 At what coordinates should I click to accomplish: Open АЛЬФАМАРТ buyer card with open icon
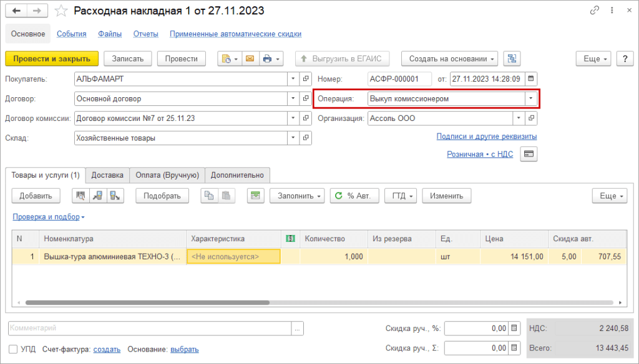click(x=306, y=79)
